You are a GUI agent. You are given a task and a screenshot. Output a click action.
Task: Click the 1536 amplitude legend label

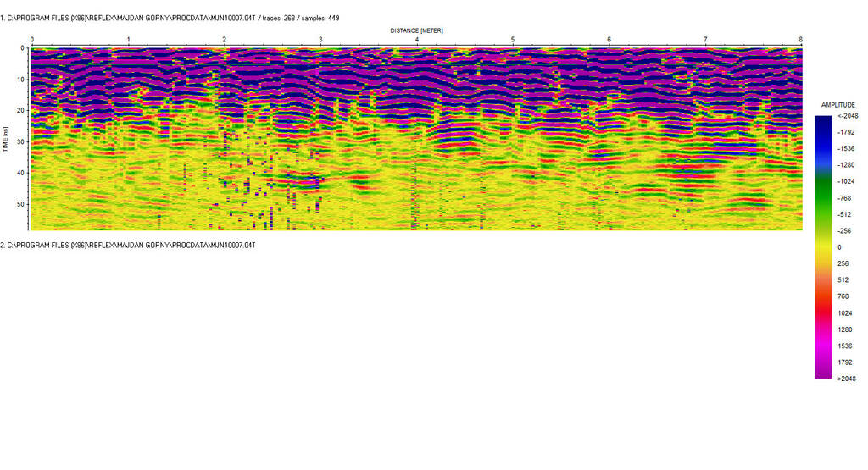845,346
